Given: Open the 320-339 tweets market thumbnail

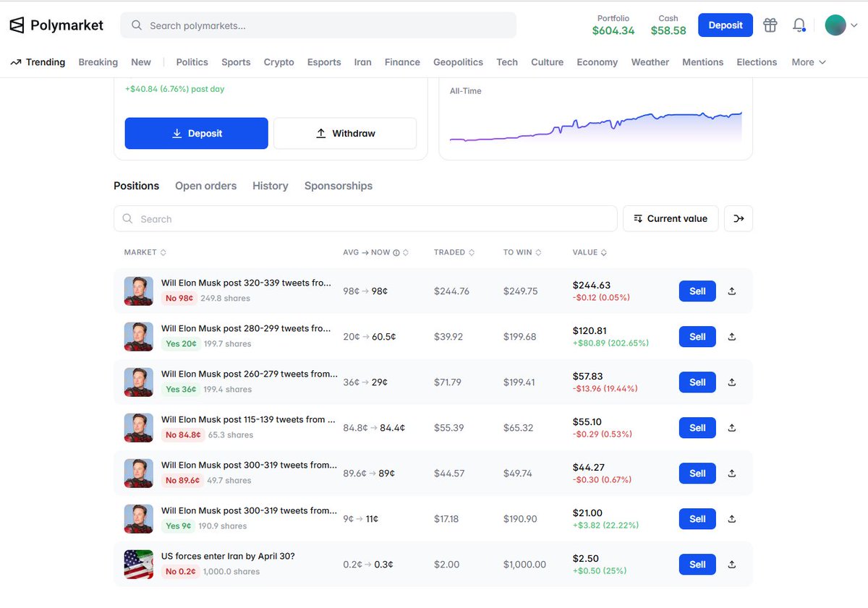Looking at the screenshot, I should [139, 291].
